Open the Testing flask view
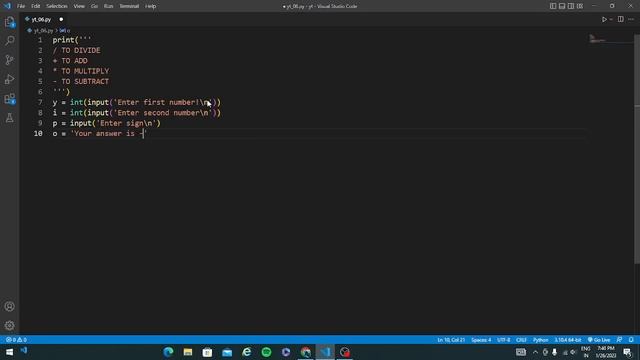 (x=9, y=118)
